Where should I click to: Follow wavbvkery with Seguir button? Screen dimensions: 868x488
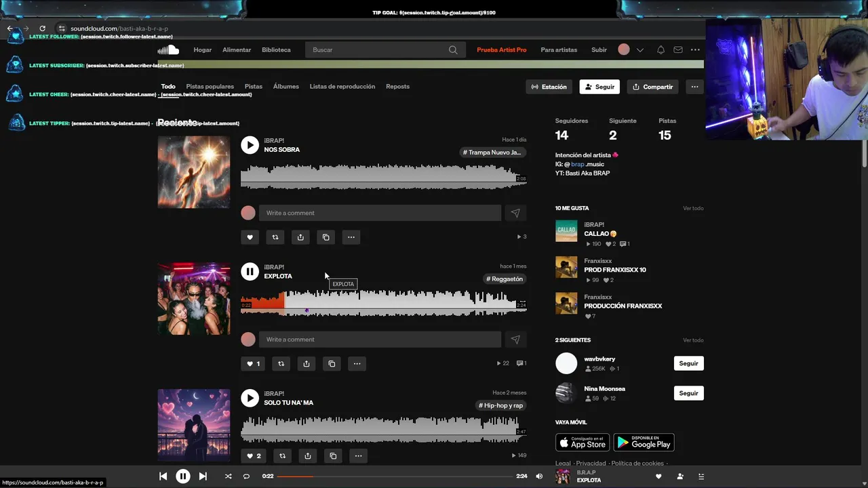[x=689, y=363]
